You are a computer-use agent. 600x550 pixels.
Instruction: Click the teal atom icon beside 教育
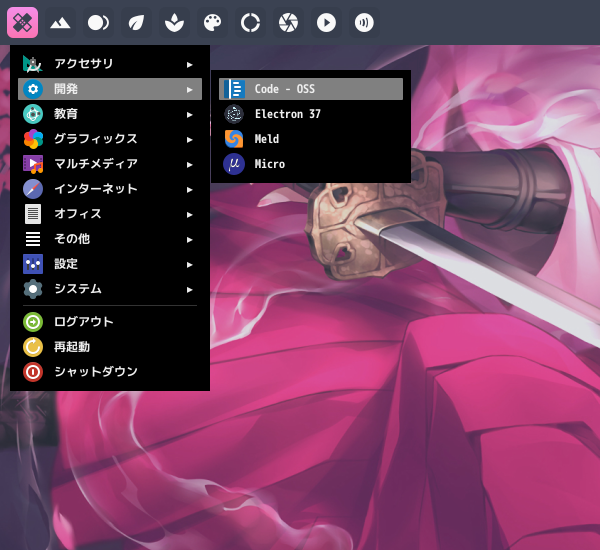(x=33, y=114)
